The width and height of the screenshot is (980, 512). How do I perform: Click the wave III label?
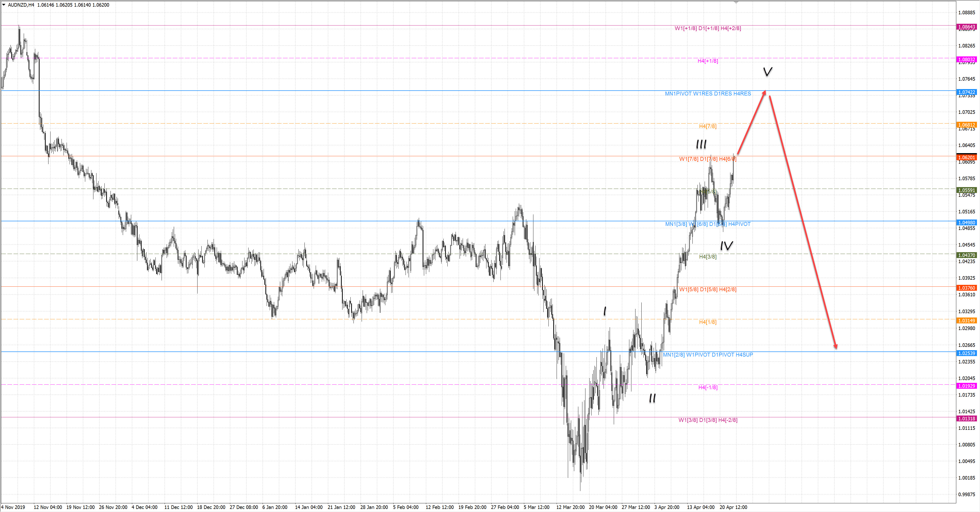pos(701,144)
